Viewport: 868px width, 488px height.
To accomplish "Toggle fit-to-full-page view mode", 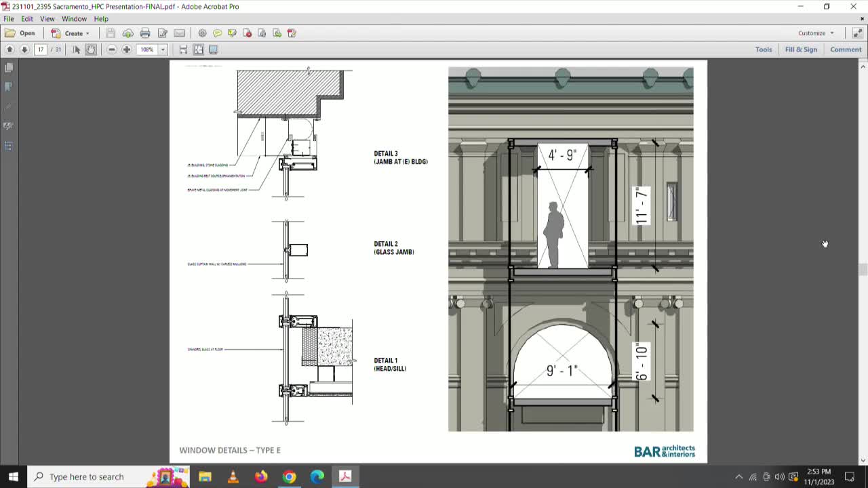I will tap(198, 49).
